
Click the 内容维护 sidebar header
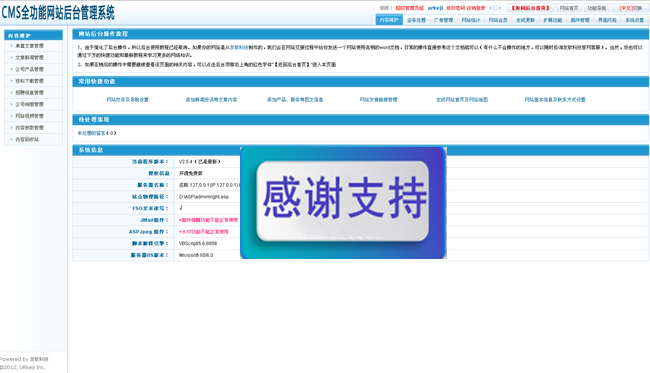click(34, 36)
